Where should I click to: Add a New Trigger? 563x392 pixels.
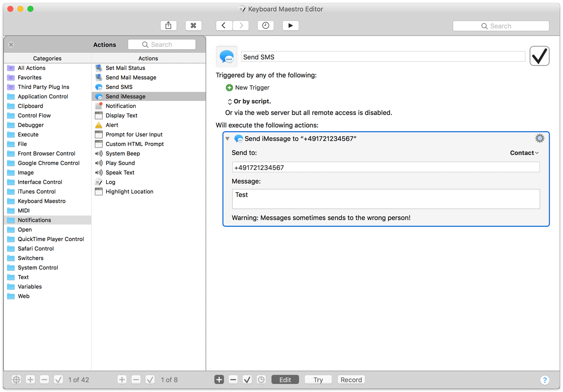[x=248, y=87]
